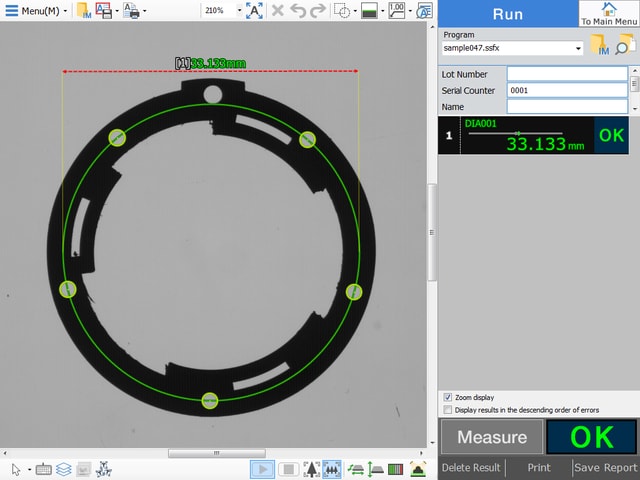Click the keyboard icon in bottom toolbar
640x480 pixels.
click(43, 469)
